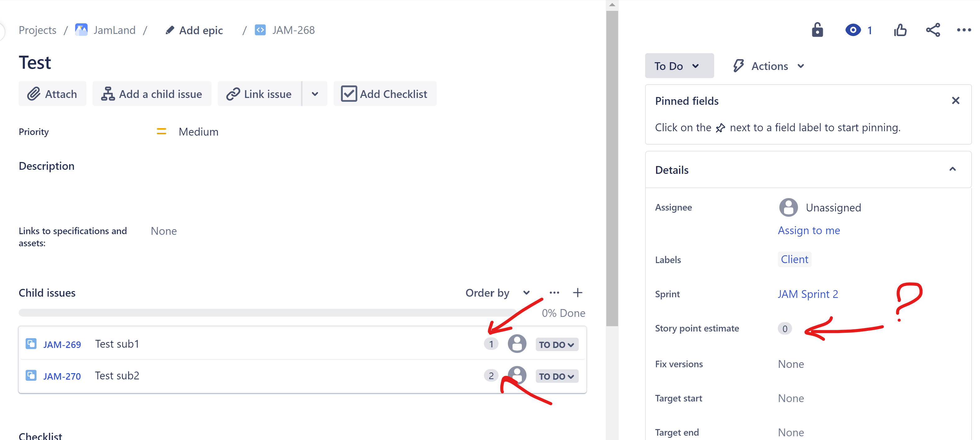This screenshot has height=440, width=980.
Task: Click the Client label
Action: (794, 259)
